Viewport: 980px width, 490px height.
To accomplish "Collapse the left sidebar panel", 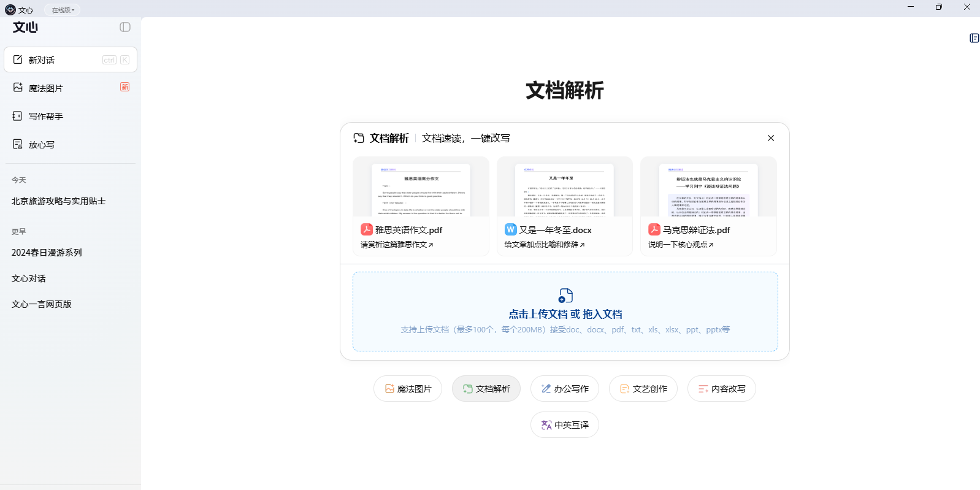I will tap(125, 27).
